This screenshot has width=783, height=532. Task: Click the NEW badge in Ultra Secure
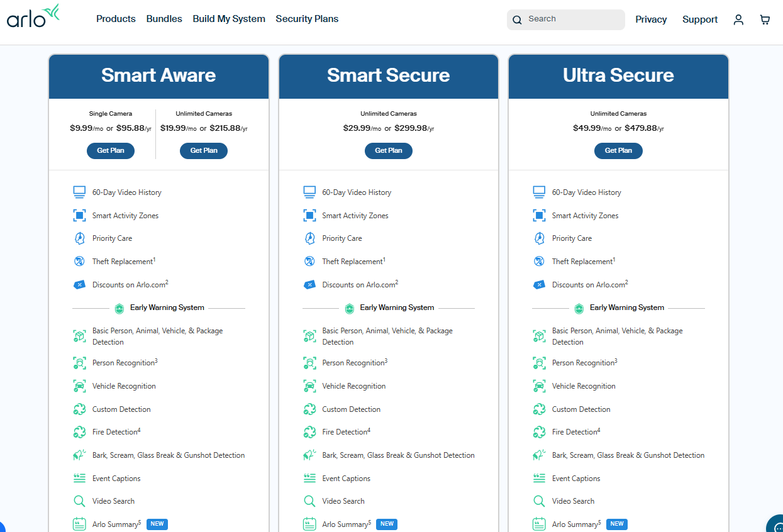point(617,524)
